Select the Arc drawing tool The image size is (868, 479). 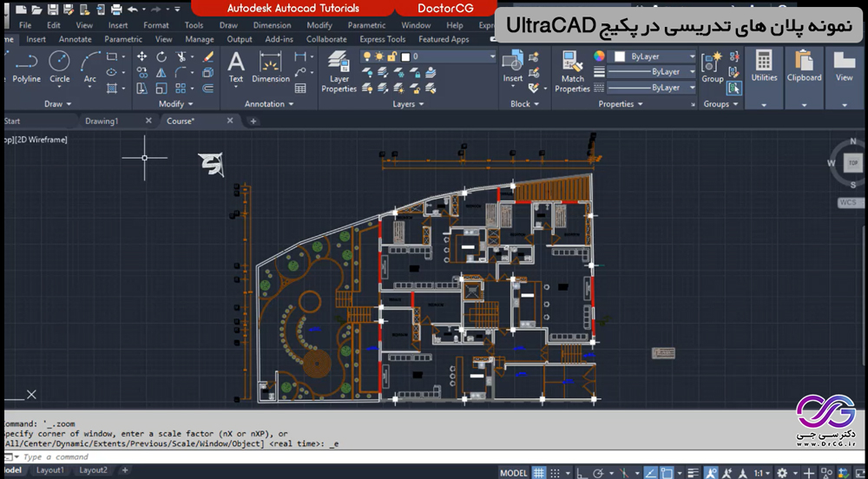coord(89,67)
